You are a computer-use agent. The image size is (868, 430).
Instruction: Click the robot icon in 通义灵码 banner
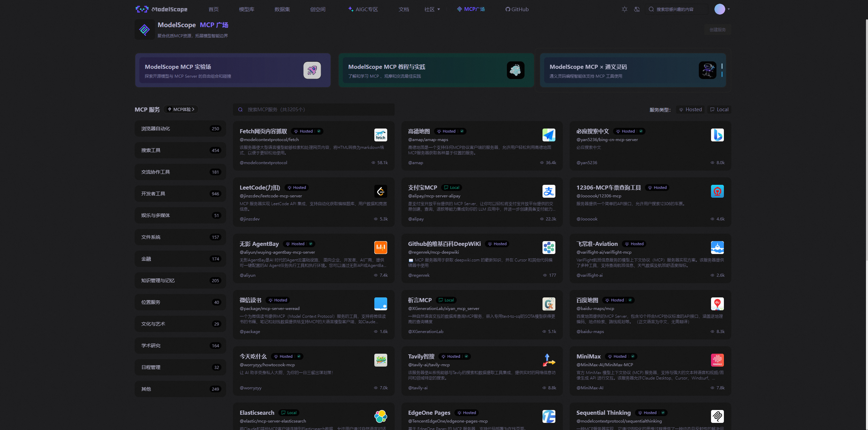pyautogui.click(x=707, y=70)
